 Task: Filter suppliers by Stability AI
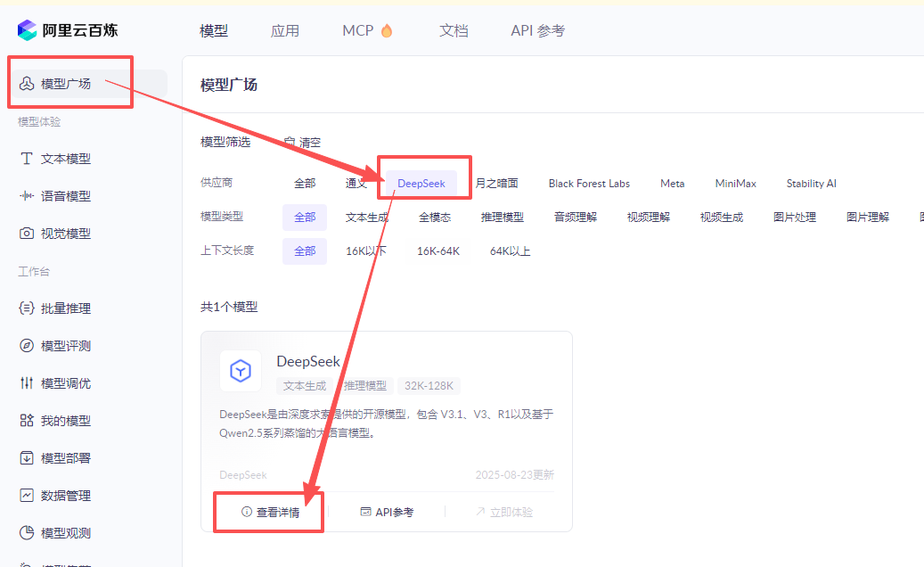coord(812,184)
